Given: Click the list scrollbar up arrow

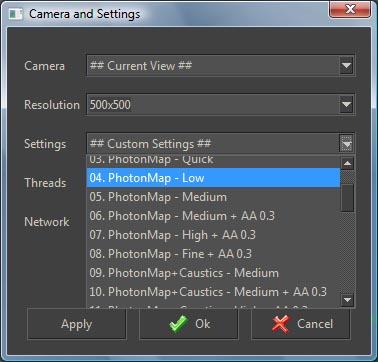Looking at the screenshot, I should (x=347, y=163).
